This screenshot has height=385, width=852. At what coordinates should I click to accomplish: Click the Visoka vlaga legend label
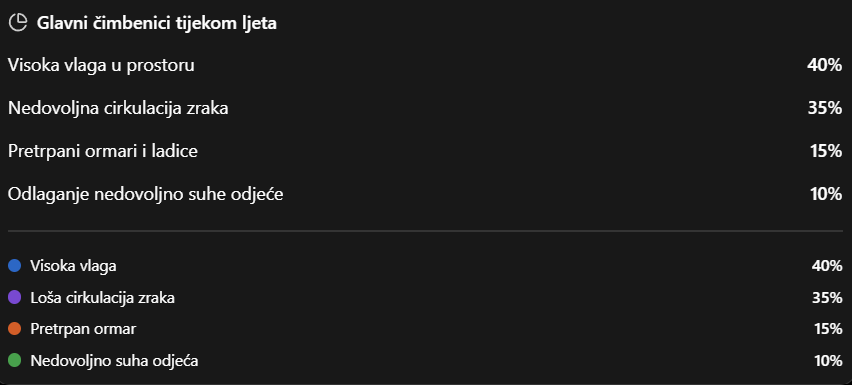click(x=73, y=266)
